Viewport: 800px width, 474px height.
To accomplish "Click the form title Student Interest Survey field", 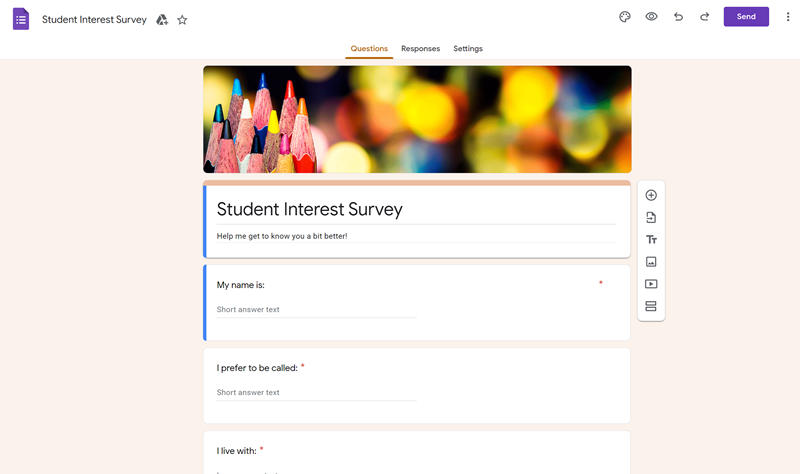I will [x=416, y=210].
